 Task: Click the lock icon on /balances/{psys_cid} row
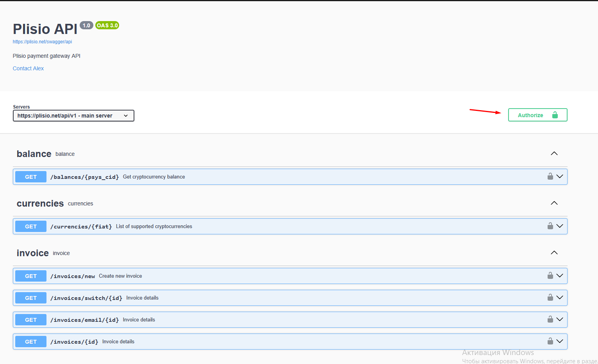point(550,176)
